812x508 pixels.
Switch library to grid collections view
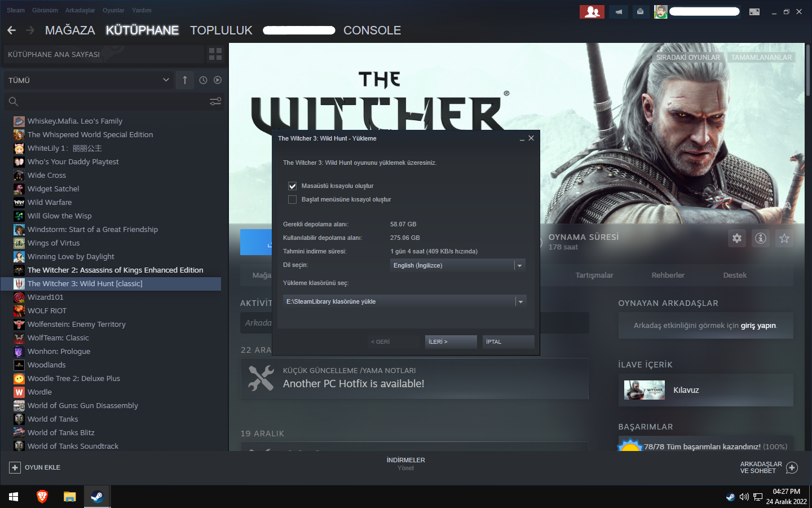pyautogui.click(x=215, y=54)
